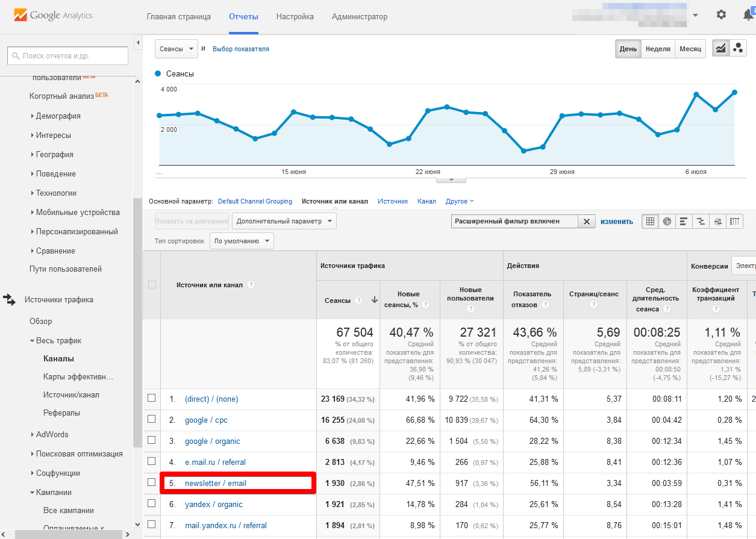
Task: Select the term cloud view icon
Action: pyautogui.click(x=717, y=221)
